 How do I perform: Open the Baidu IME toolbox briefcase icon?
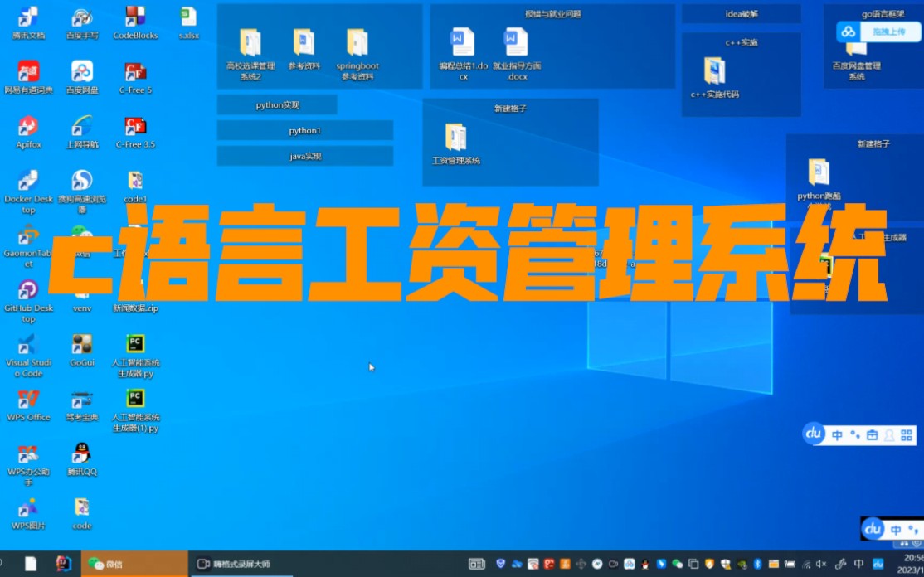click(872, 434)
